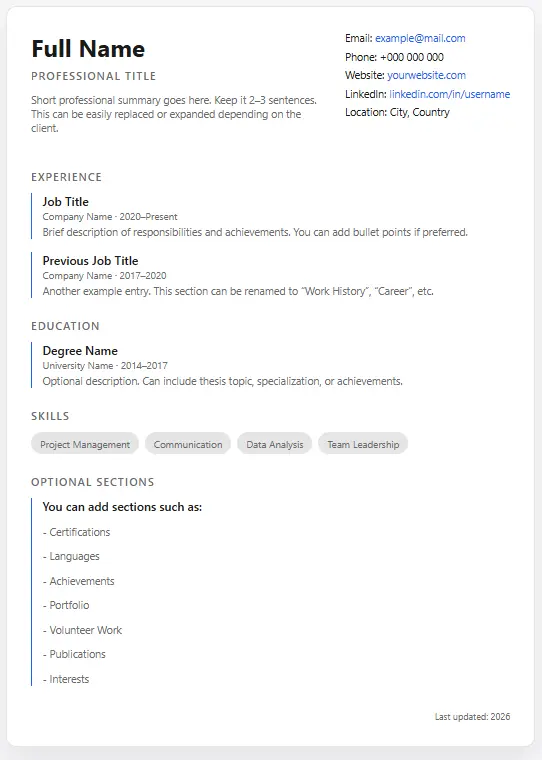Click the Publications list item

click(74, 654)
